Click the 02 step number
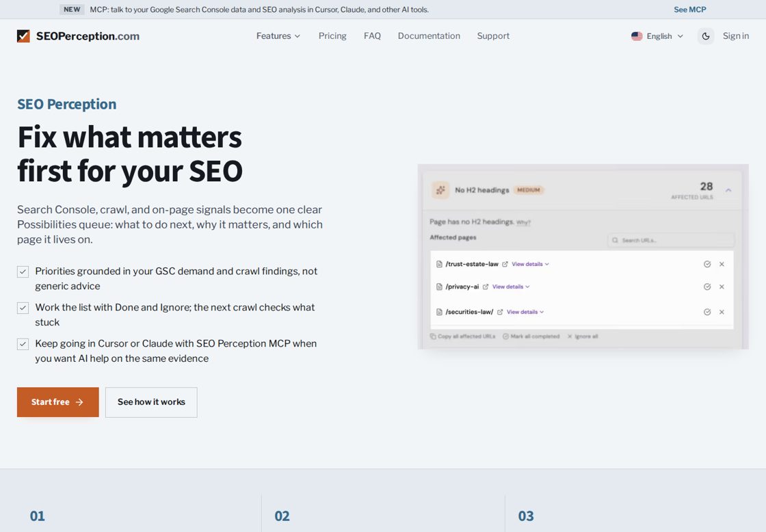The image size is (766, 532). [x=282, y=516]
